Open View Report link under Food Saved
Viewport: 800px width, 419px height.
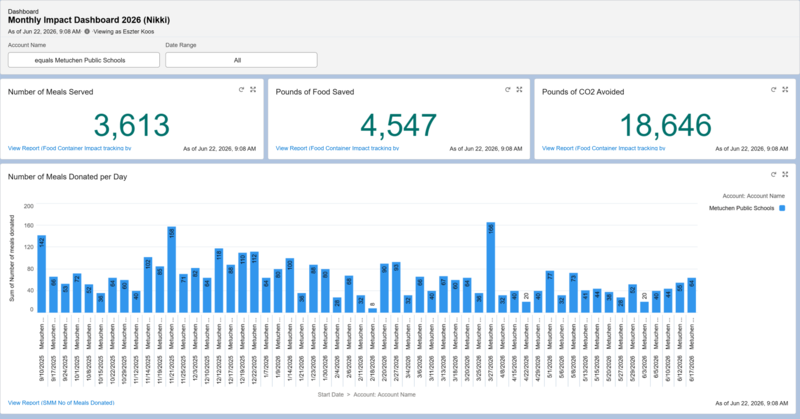[x=337, y=148]
